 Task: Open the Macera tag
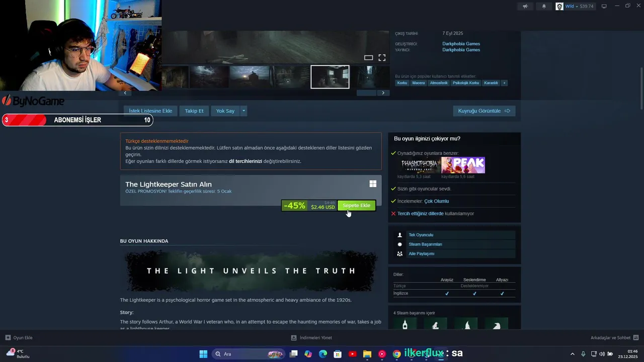pos(419,83)
